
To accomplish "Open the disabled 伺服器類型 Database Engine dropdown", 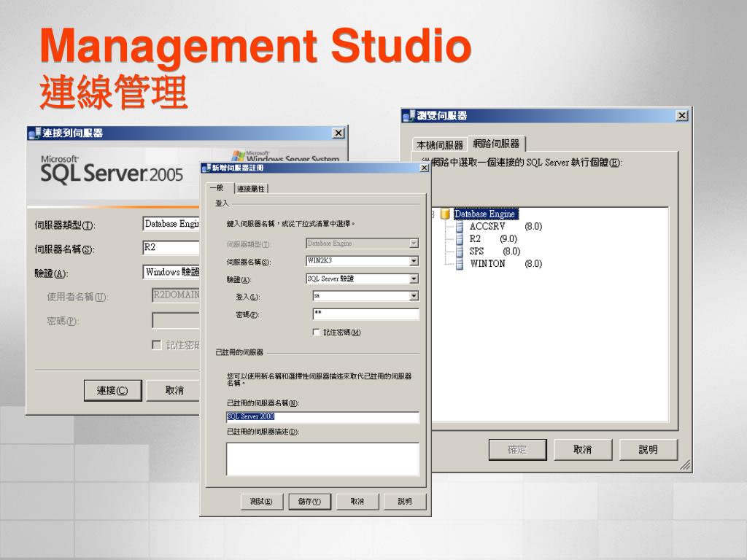I will (x=414, y=244).
